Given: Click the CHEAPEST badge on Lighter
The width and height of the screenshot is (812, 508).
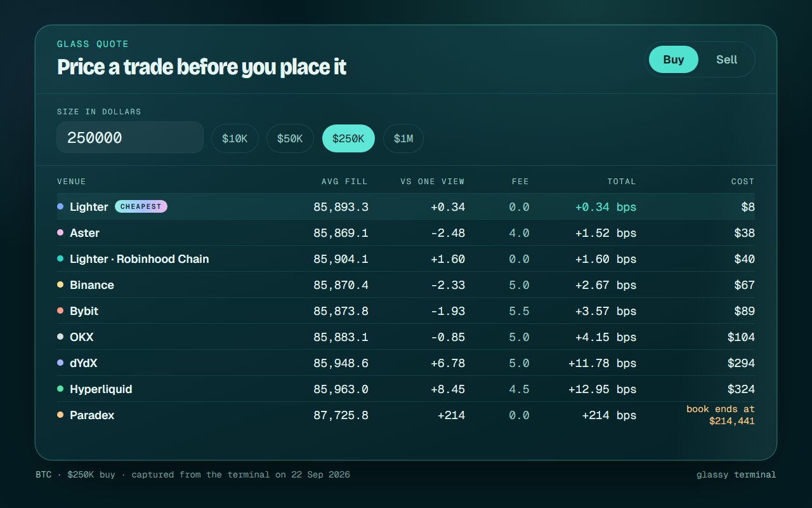Looking at the screenshot, I should point(141,206).
